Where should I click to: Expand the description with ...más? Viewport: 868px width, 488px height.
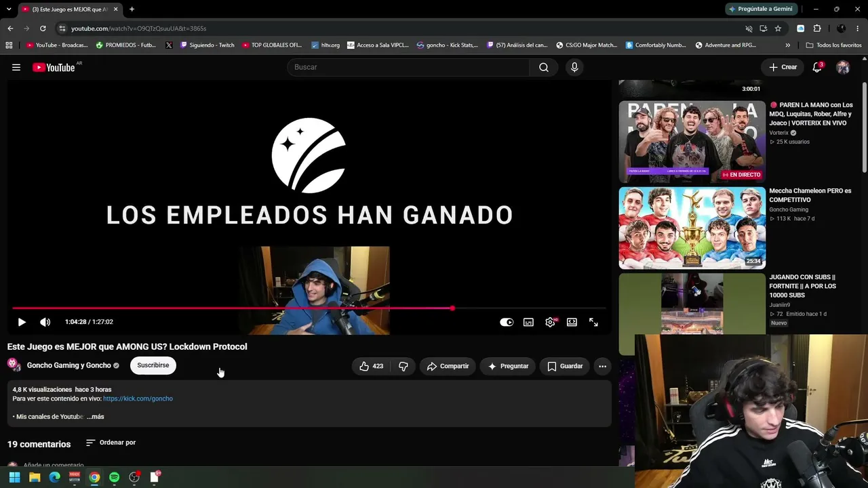pyautogui.click(x=96, y=417)
